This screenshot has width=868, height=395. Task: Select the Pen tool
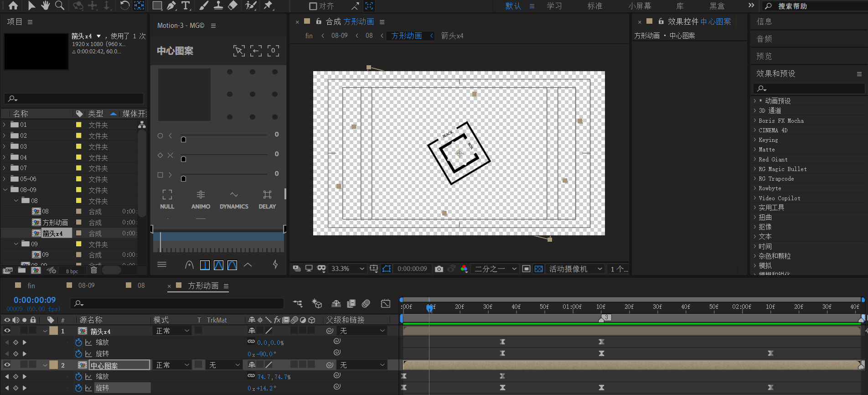click(x=171, y=5)
